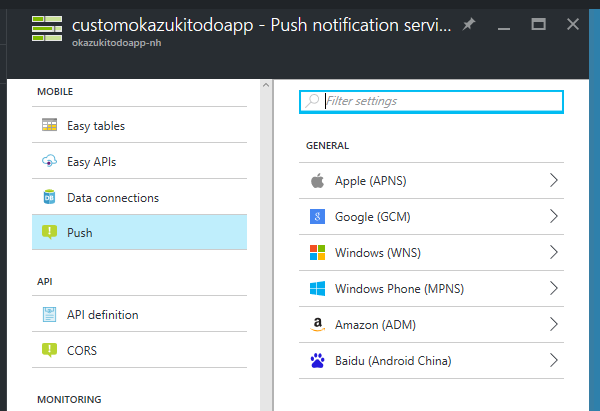Click the Push exclamation speech-bubble icon
Screen dimensions: 600x411
[49, 232]
